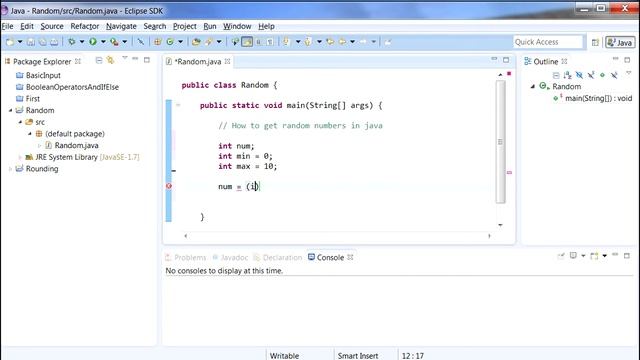Screen dimensions: 640x360
Task: Open the Search dropdown arrow
Action: pyautogui.click(x=219, y=42)
